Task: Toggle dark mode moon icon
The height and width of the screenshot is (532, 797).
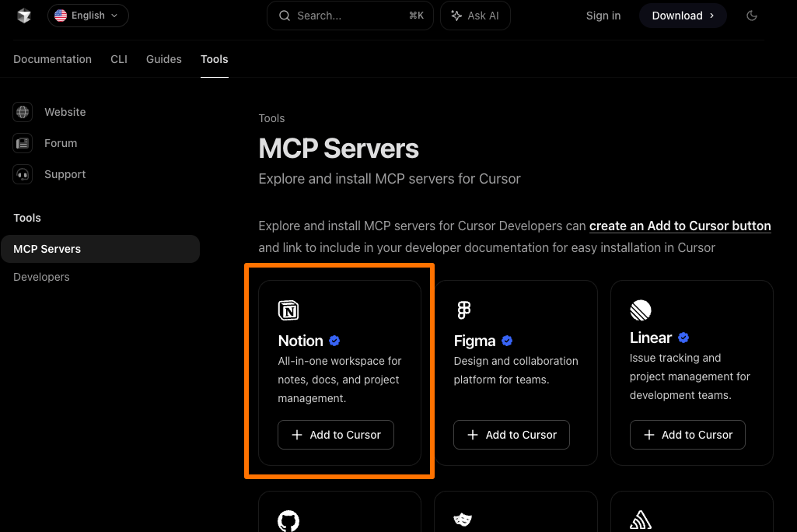Action: point(752,16)
